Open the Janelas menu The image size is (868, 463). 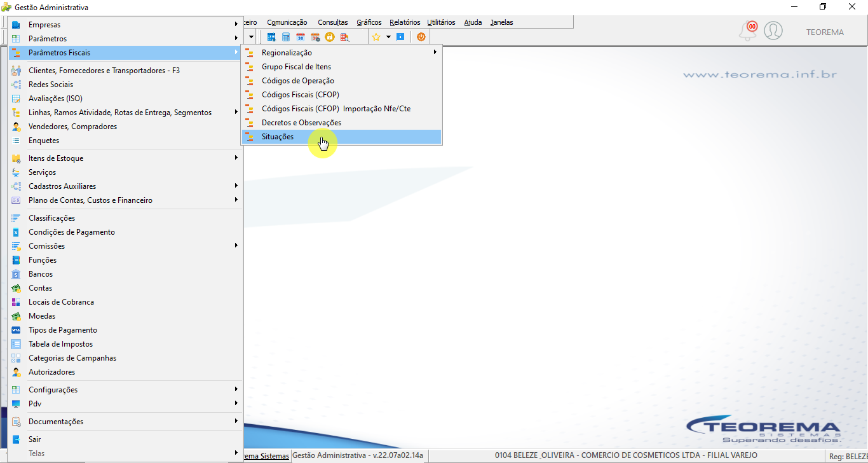501,22
